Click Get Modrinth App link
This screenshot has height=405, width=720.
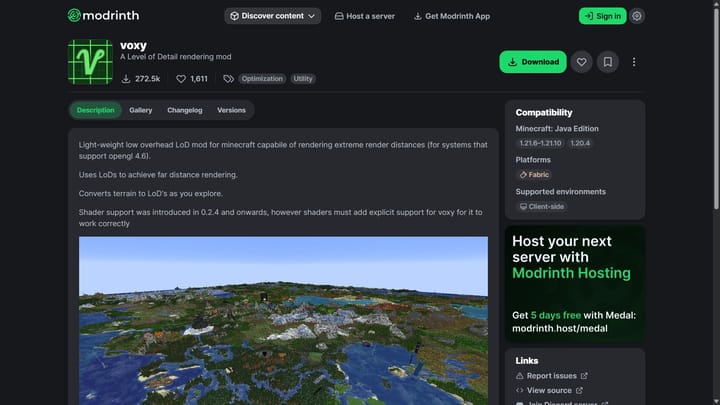452,16
